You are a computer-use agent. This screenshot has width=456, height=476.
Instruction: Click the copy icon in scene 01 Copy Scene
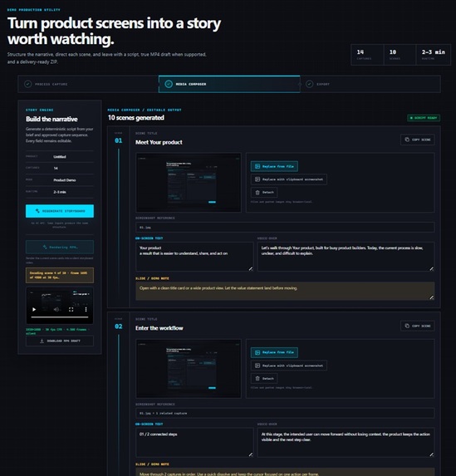(407, 140)
